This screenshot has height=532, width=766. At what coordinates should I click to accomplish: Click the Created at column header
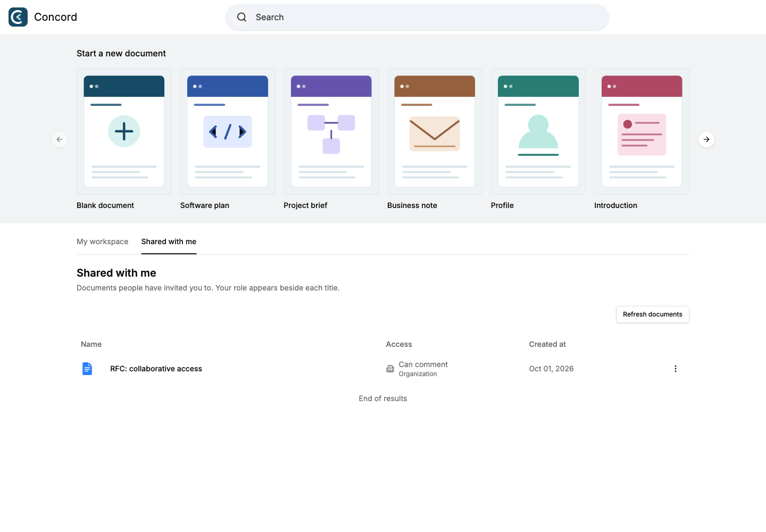coord(547,344)
